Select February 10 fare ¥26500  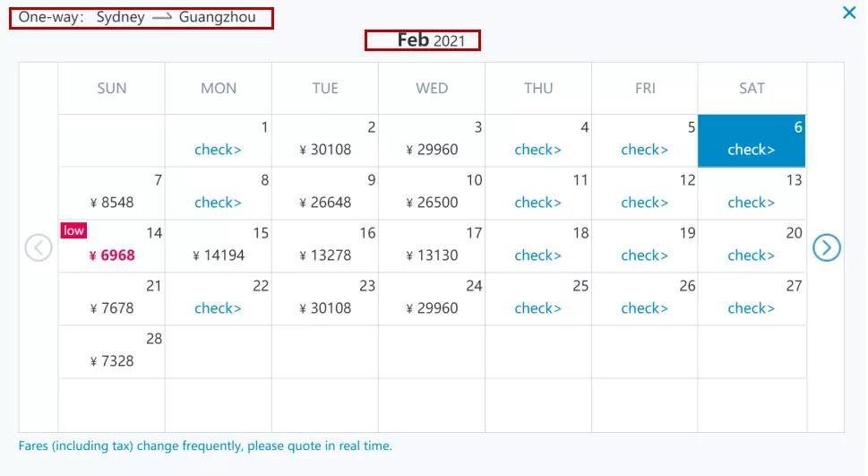click(x=432, y=203)
